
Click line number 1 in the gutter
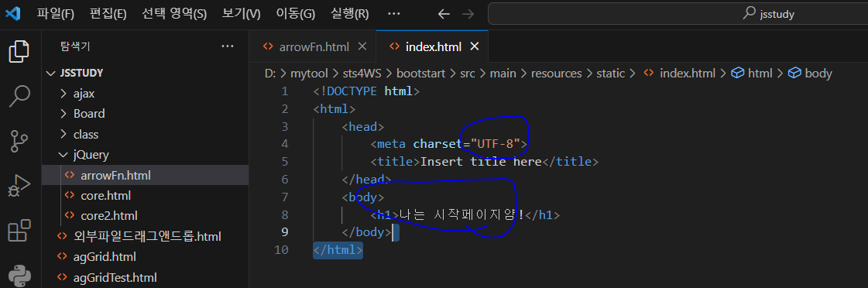[x=284, y=91]
